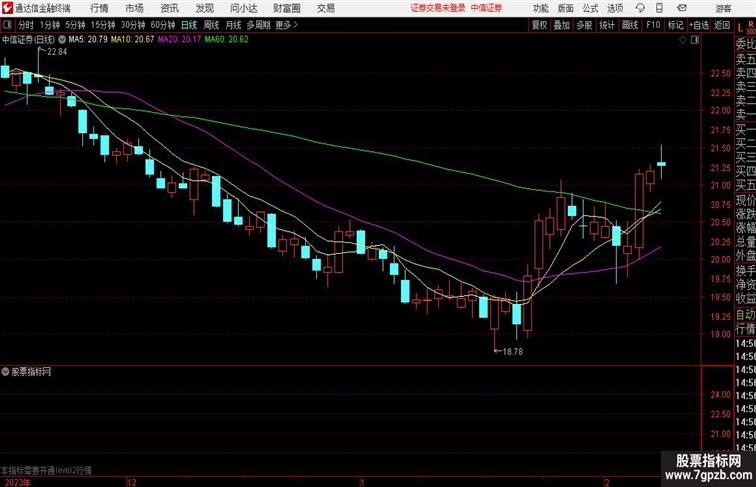Click the red 中信证券 broker link
The height and width of the screenshot is (487, 756).
click(x=486, y=8)
